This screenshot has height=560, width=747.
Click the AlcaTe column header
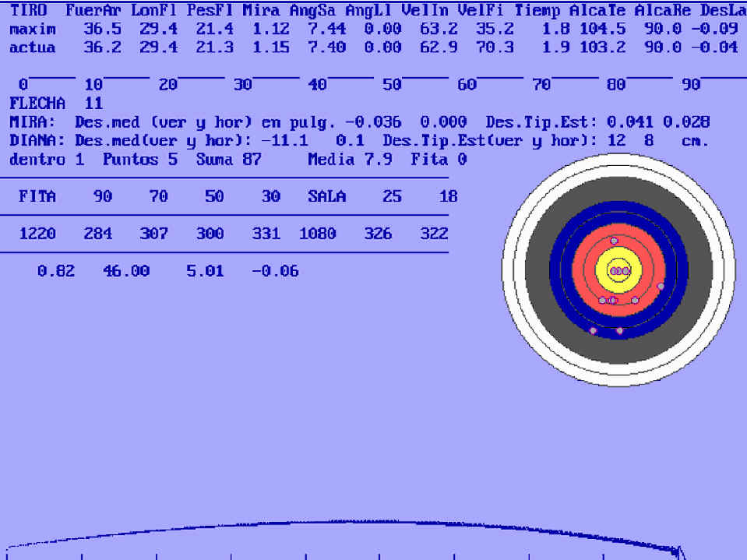click(597, 10)
